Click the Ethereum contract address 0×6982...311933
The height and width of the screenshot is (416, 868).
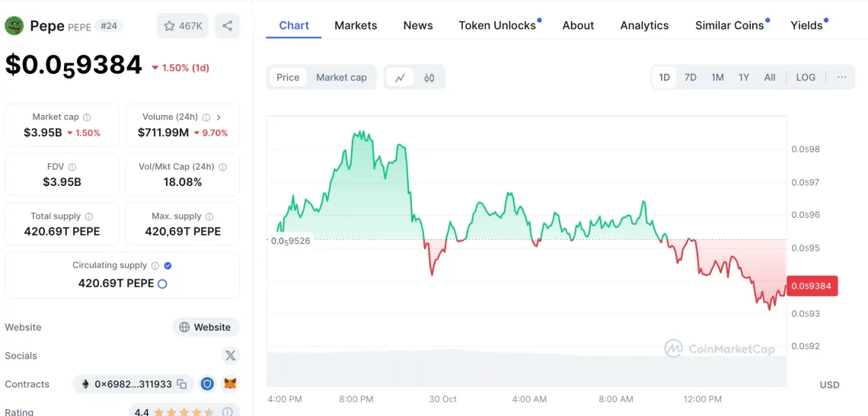[x=132, y=384]
